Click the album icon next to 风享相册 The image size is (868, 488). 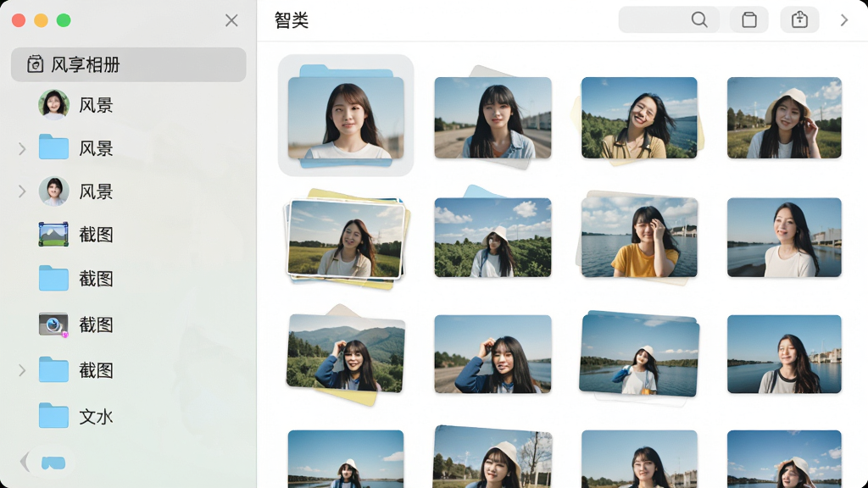click(x=35, y=64)
